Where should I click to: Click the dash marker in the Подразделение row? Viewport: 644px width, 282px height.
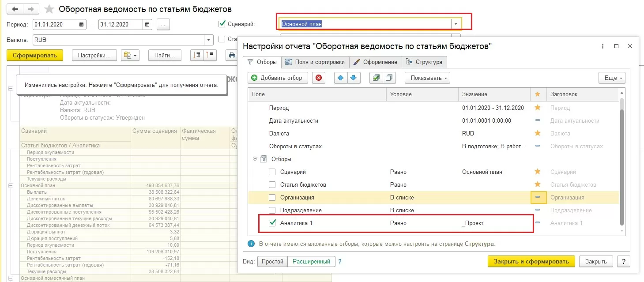coord(538,210)
